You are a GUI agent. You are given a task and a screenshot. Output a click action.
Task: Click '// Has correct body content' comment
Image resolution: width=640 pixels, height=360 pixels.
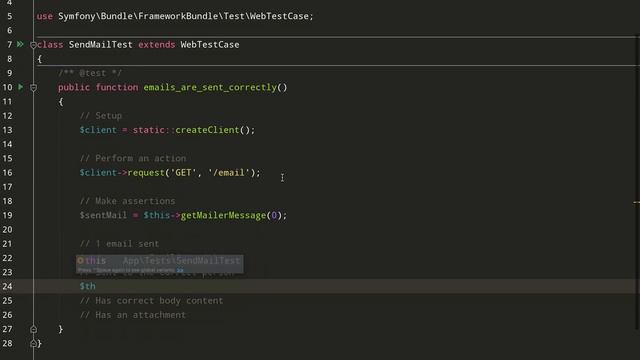pos(151,301)
